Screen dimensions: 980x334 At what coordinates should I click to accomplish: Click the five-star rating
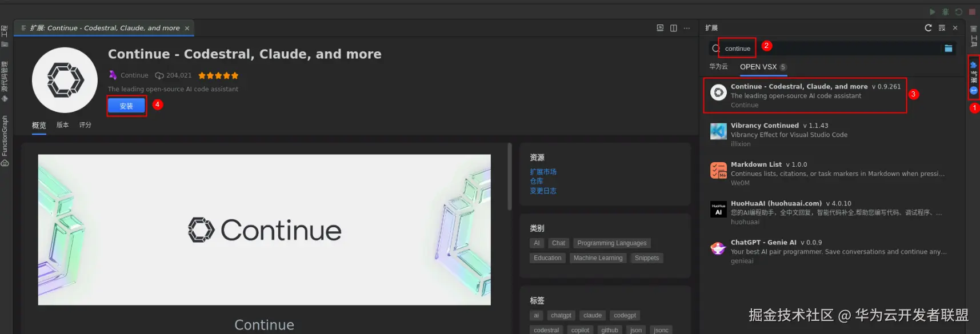[x=218, y=75]
